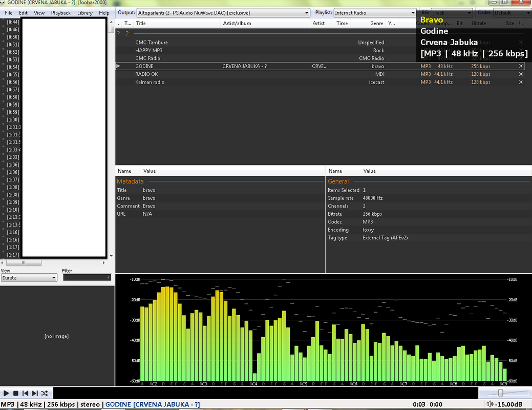Toggle random shuffle playback icon
This screenshot has width=532, height=410.
[x=45, y=393]
